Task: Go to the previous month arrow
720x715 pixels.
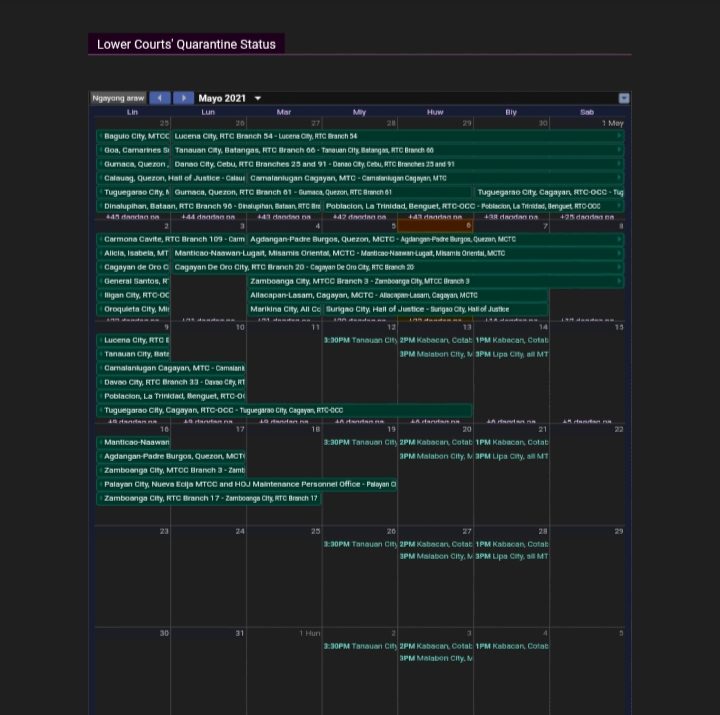Action: pyautogui.click(x=160, y=98)
